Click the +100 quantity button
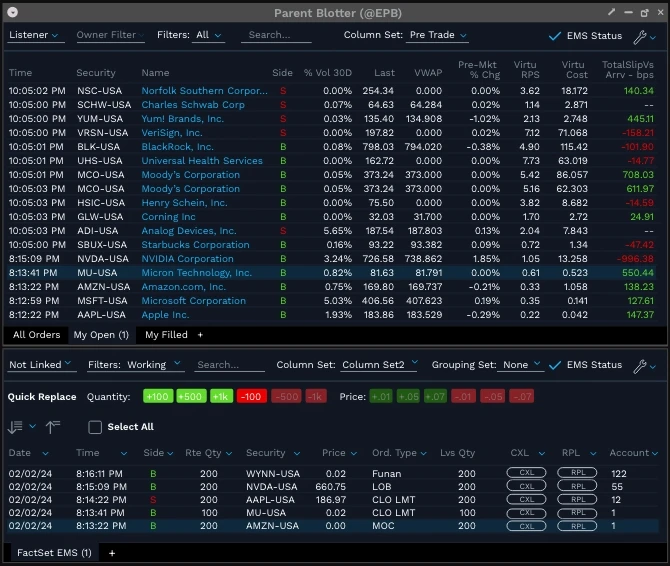670x566 pixels. coord(158,397)
